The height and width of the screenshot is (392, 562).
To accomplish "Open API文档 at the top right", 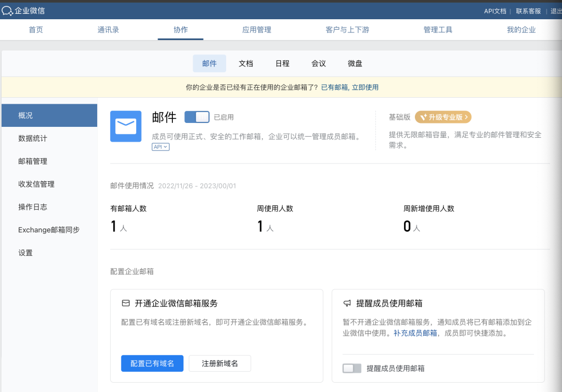I will pyautogui.click(x=494, y=11).
